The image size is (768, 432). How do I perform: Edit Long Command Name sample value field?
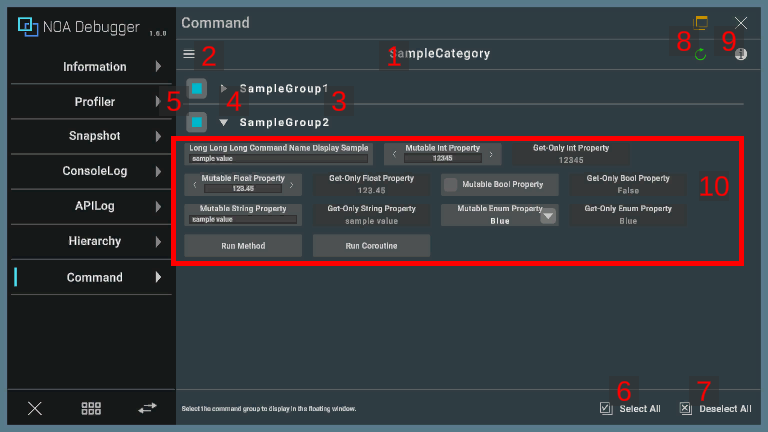pos(279,159)
